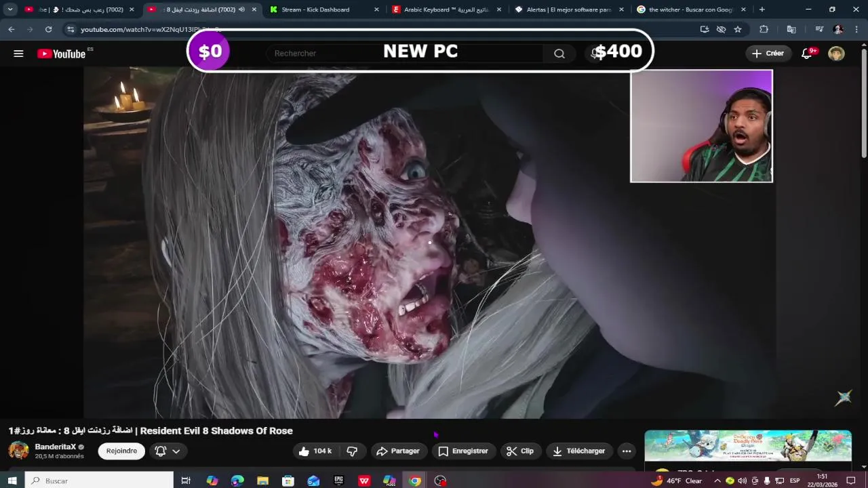Reload the page in Chrome
Viewport: 868px width, 488px height.
[x=48, y=29]
